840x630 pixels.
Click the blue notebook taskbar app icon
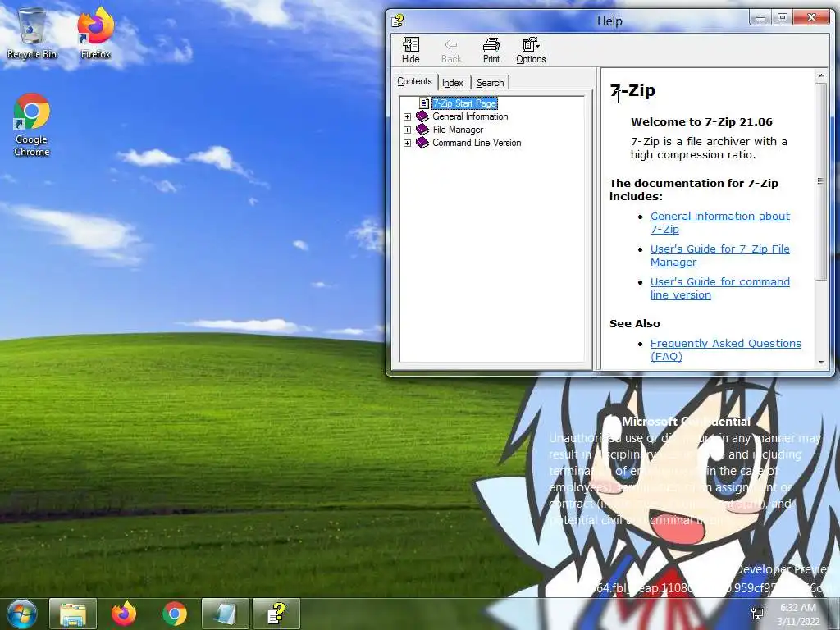(x=226, y=614)
